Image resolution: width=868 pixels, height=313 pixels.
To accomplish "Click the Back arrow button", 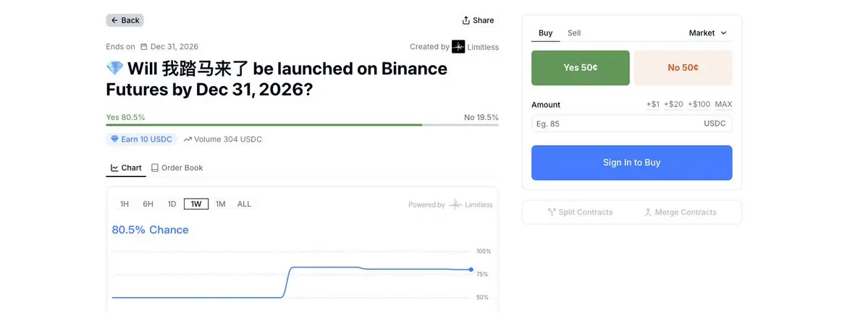I will pos(125,20).
